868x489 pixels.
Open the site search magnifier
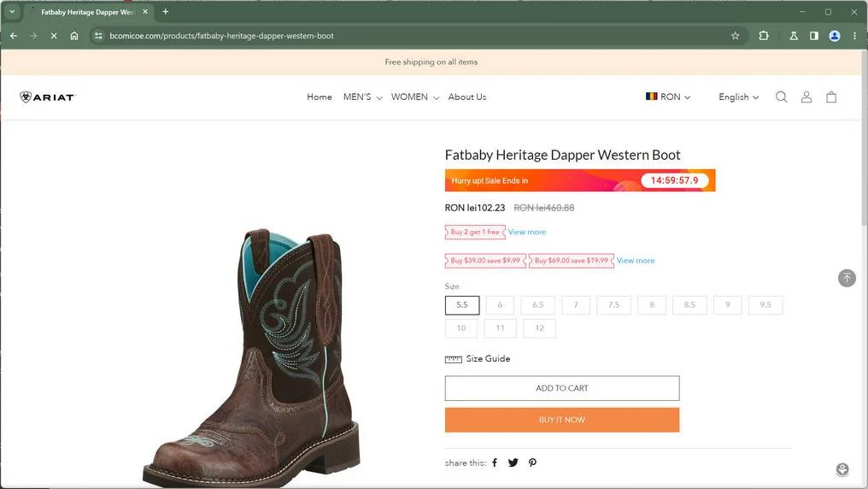781,97
